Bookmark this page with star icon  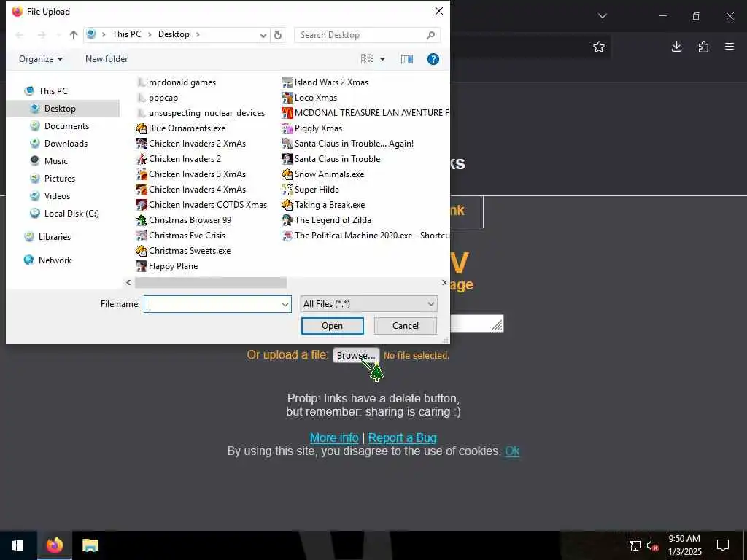coord(599,47)
